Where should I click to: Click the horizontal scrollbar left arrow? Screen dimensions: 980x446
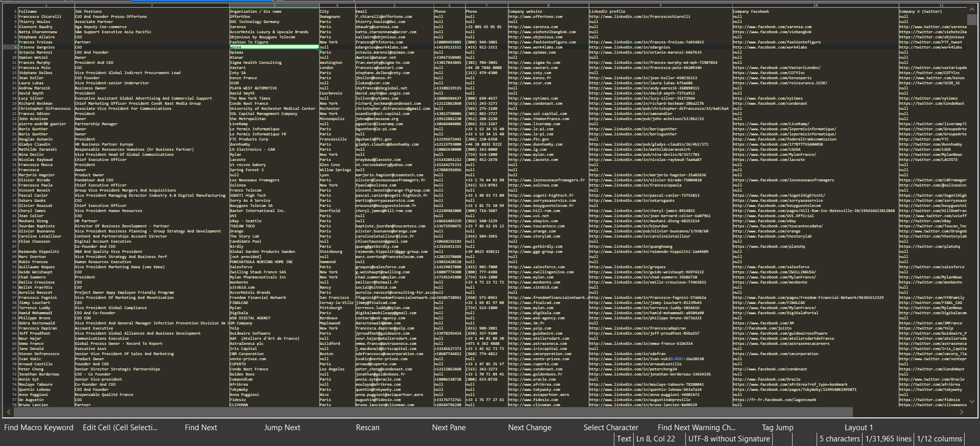7,412
